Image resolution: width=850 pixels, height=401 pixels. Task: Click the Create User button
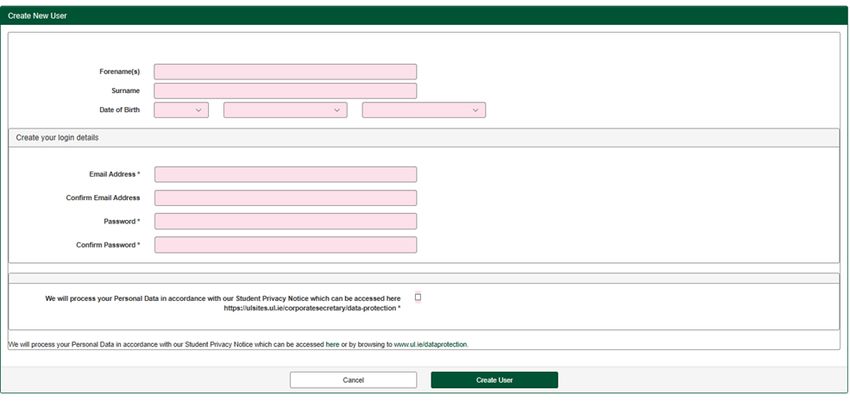coord(494,380)
